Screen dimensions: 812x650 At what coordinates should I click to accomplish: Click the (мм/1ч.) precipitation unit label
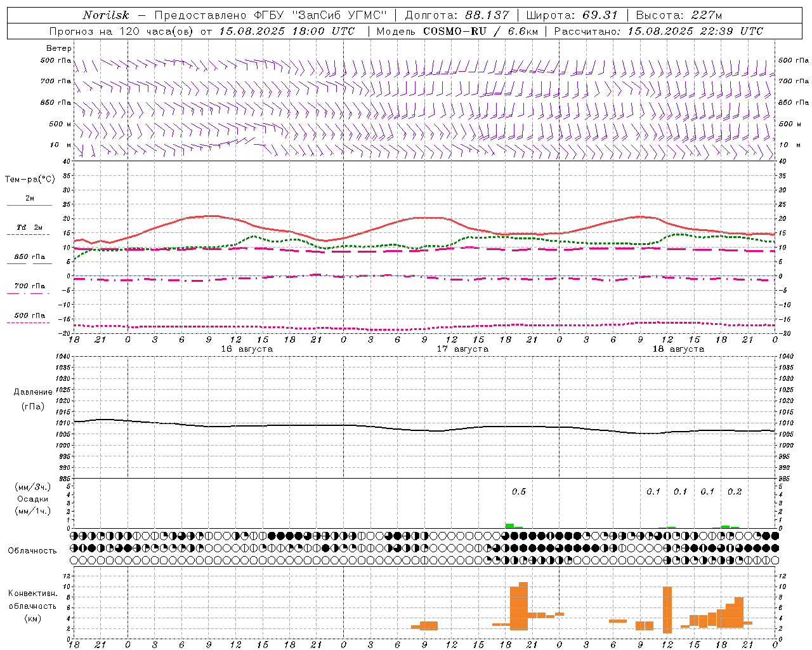tap(33, 511)
